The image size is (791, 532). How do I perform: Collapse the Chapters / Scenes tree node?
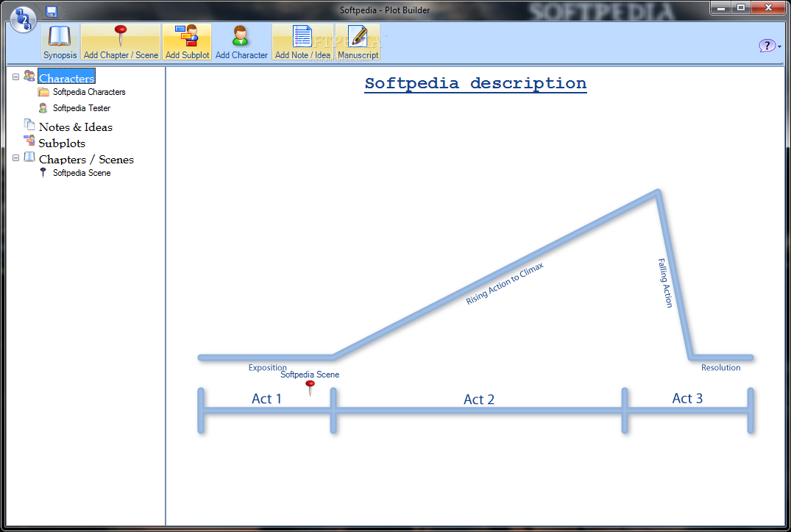pos(15,158)
